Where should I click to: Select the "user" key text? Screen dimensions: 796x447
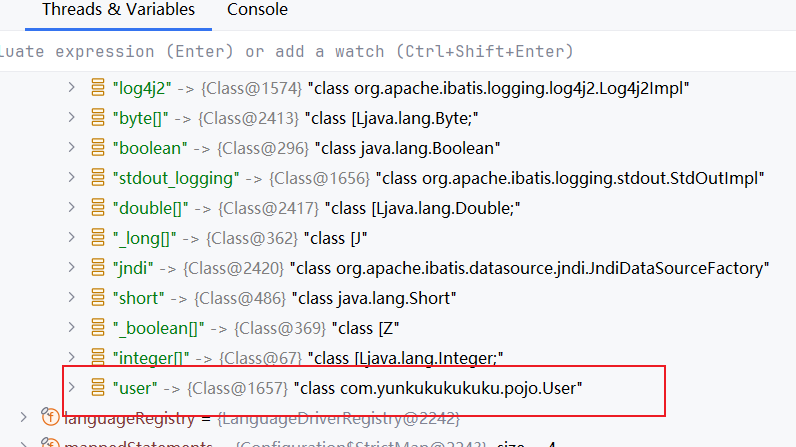pyautogui.click(x=135, y=388)
